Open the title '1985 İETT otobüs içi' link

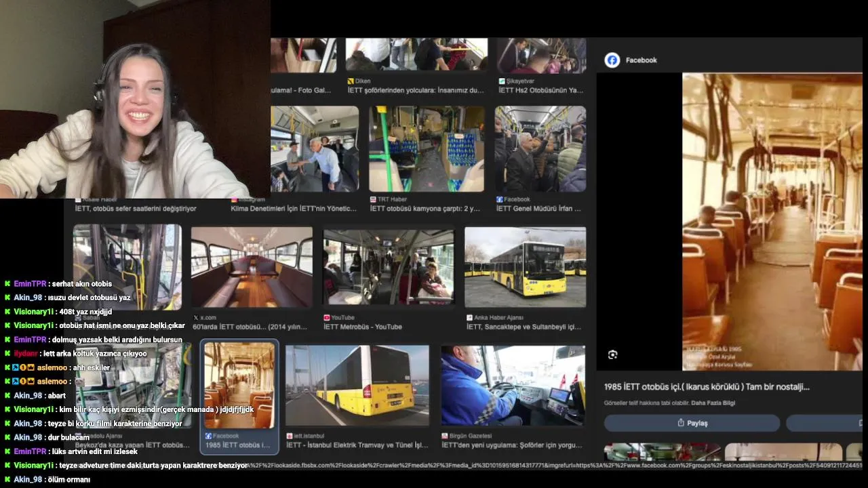[x=707, y=387]
